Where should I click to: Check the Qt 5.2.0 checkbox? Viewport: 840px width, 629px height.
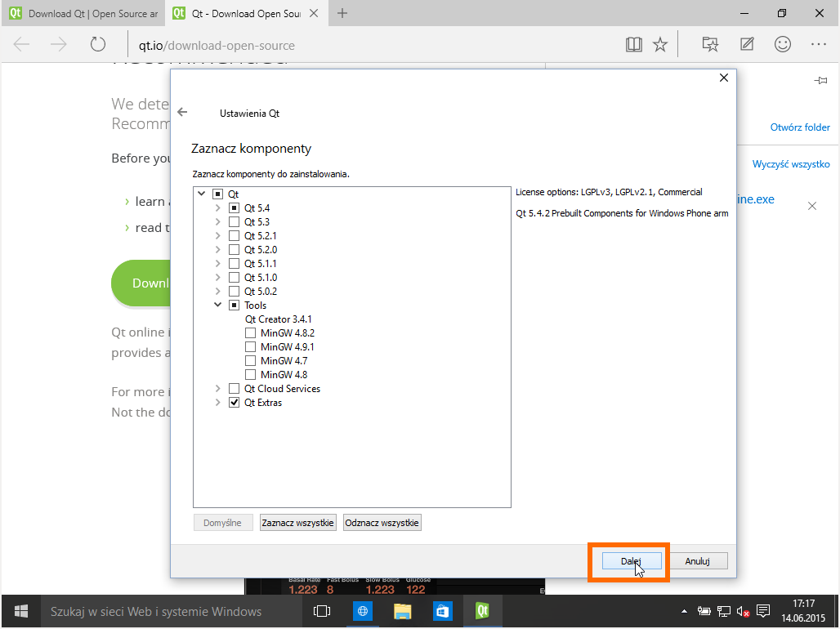tap(234, 250)
